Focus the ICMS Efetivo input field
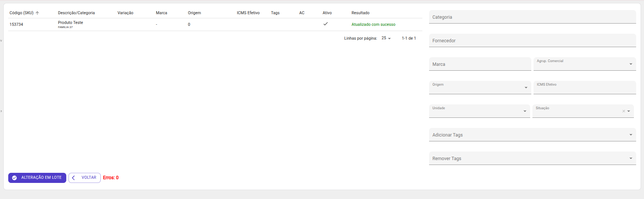644x199 pixels. [x=585, y=88]
